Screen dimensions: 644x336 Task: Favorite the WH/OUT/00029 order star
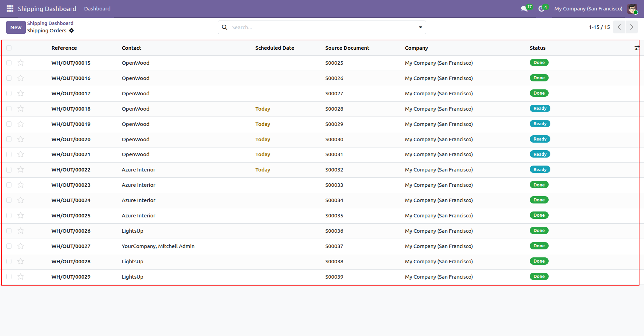tap(21, 277)
